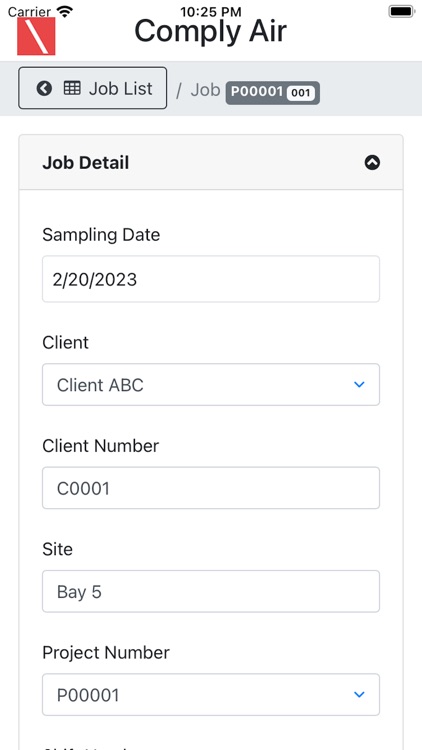Click the Job Detail panel header
The image size is (422, 750).
click(x=211, y=163)
